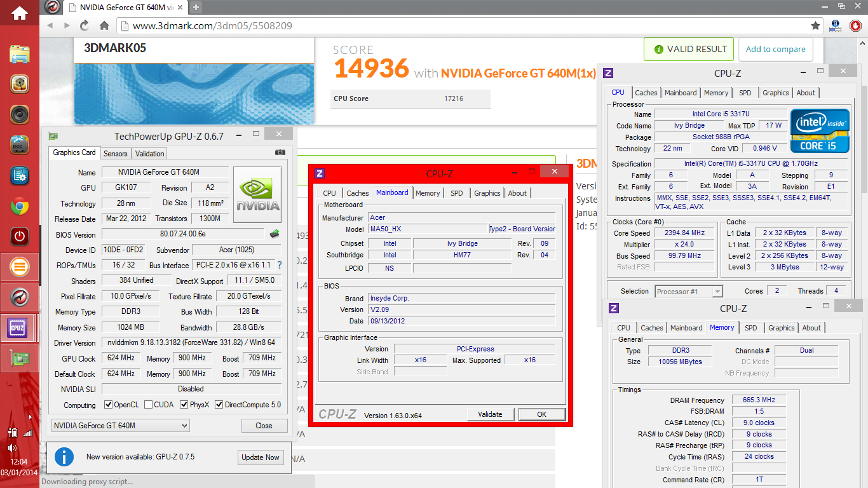Click the VALID RESULT badge

(x=689, y=49)
